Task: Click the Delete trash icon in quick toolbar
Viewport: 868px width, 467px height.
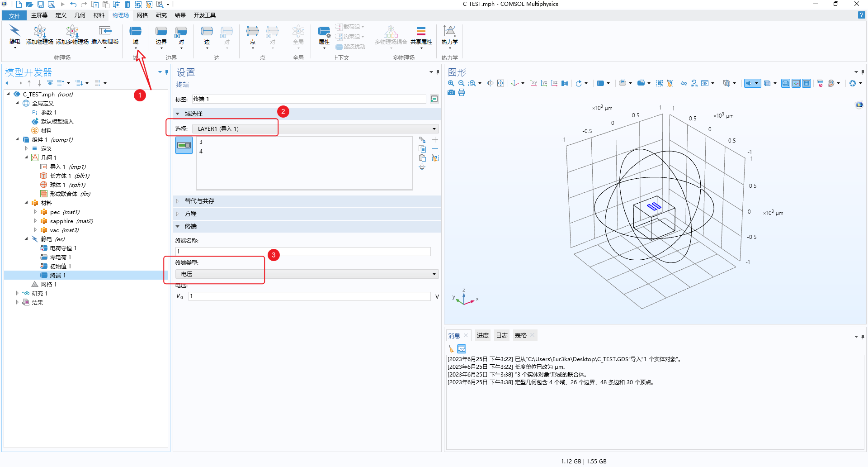Action: (x=127, y=5)
